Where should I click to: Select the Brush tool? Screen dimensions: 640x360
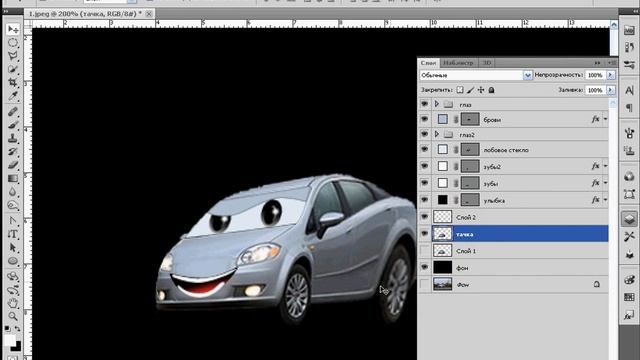pos(13,125)
